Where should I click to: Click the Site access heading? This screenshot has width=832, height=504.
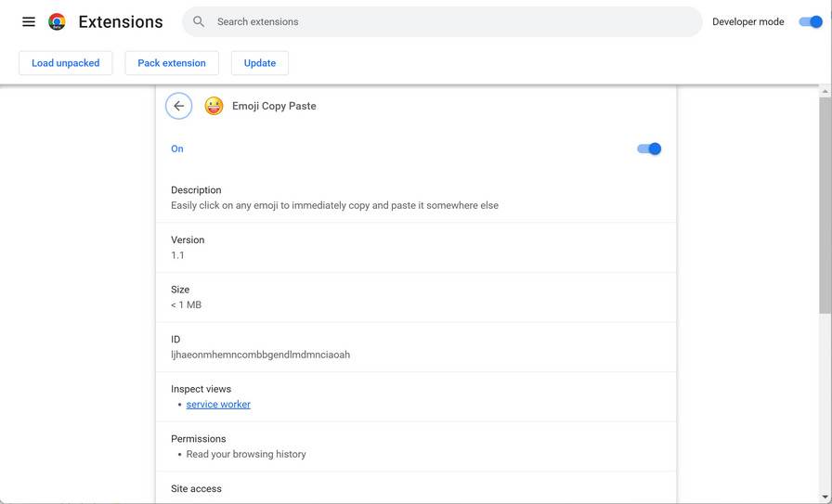point(196,488)
